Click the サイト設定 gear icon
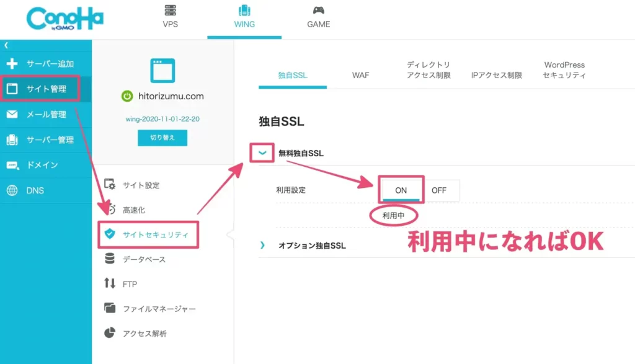Screen dimensions: 635x364 pyautogui.click(x=110, y=185)
